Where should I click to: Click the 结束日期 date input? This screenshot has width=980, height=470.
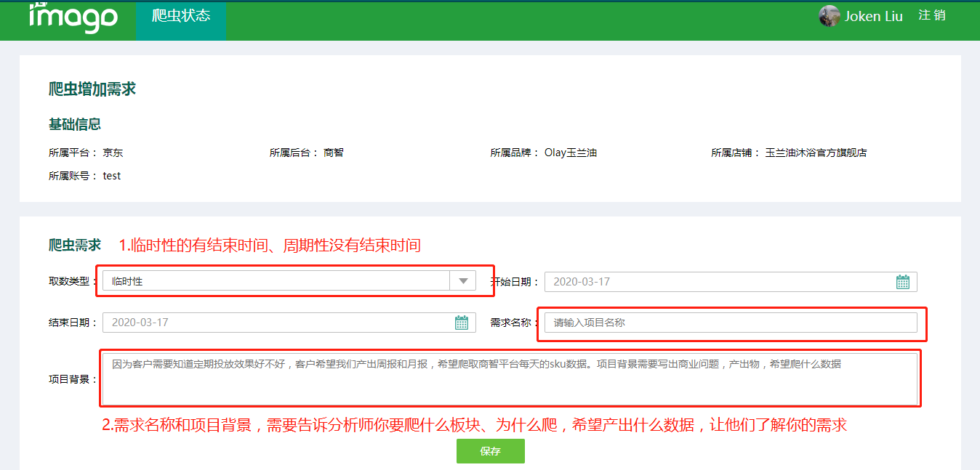click(289, 323)
